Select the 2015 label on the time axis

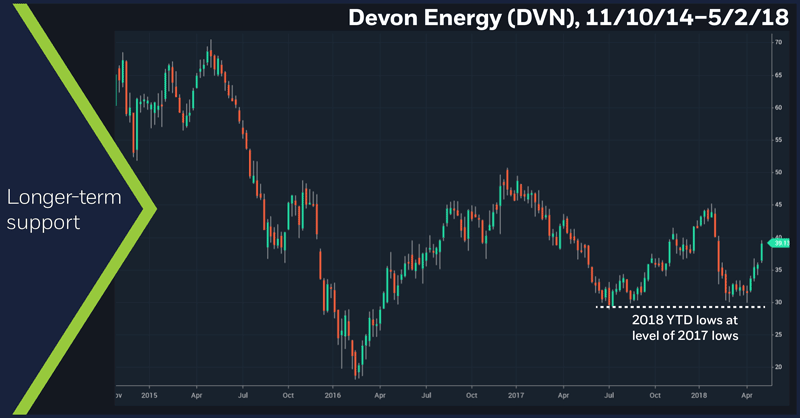click(x=148, y=394)
